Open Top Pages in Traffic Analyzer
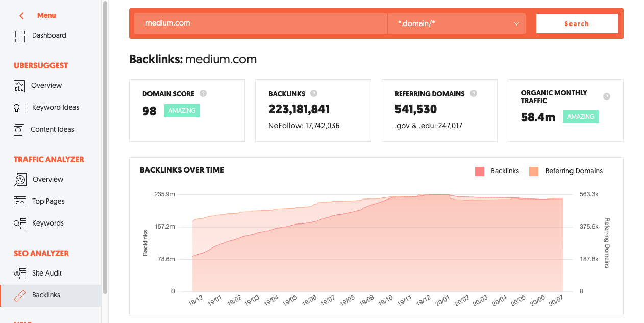Viewport: 644px width, 323px height. (48, 202)
